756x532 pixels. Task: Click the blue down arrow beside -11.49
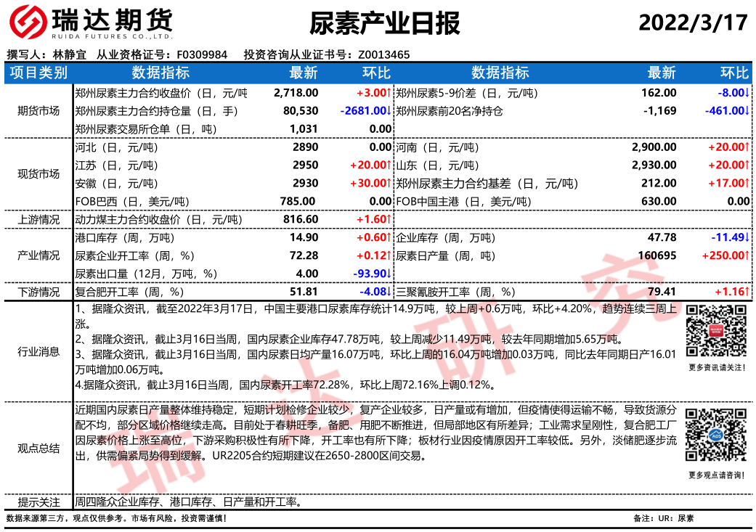(747, 237)
